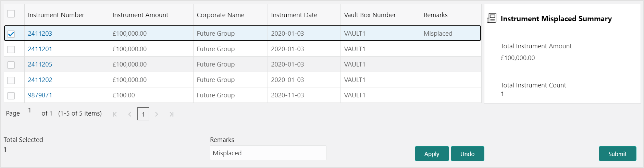Open instrument number 9879871 link
Screen dimensions: 644x168
pyautogui.click(x=40, y=95)
